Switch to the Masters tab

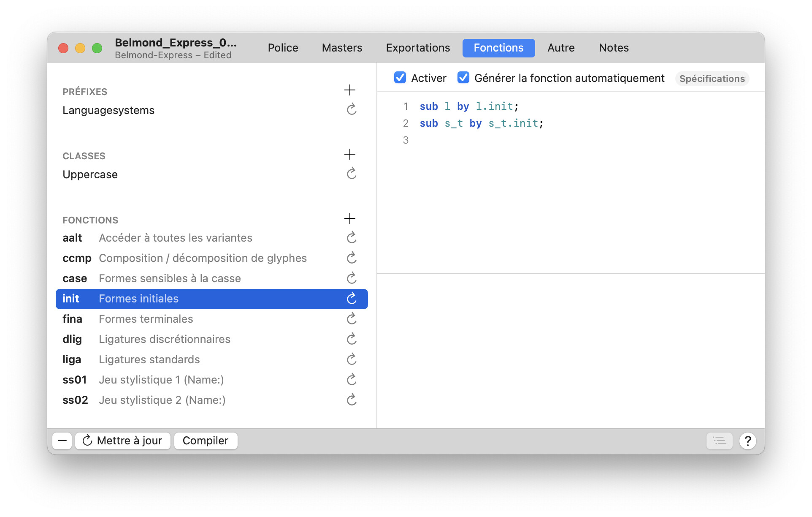(342, 48)
